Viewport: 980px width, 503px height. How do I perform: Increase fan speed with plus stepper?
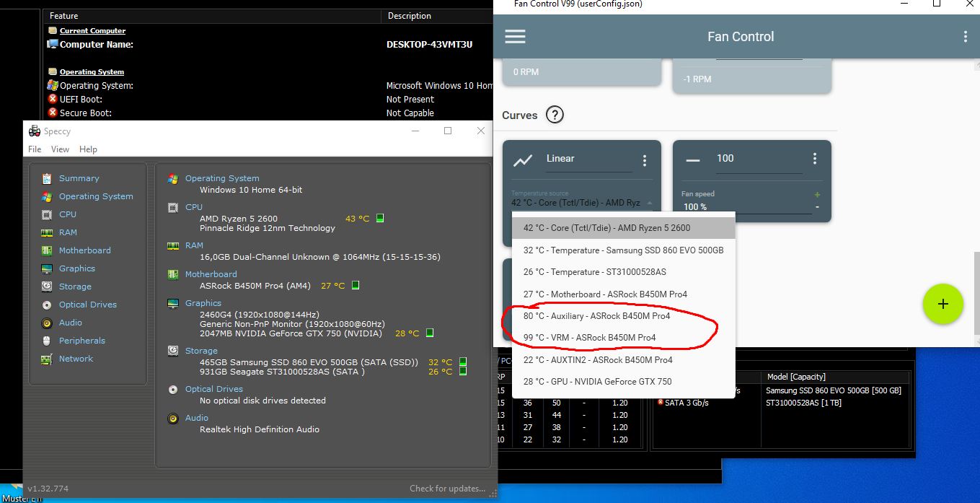tap(817, 195)
